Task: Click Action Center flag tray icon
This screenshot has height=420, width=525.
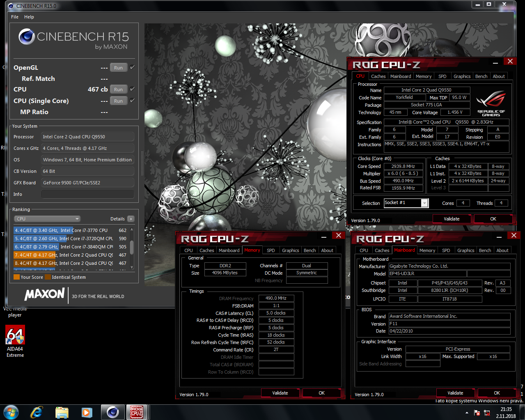Action: (x=477, y=413)
